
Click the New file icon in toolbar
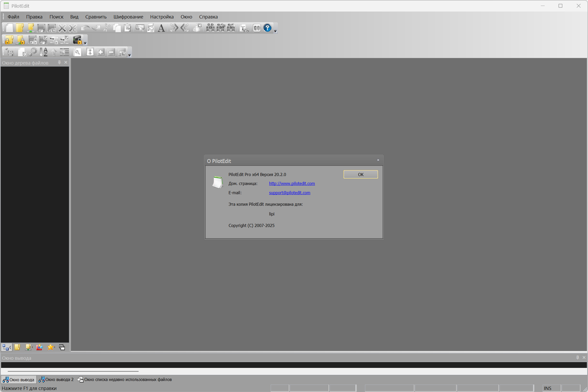(9, 28)
